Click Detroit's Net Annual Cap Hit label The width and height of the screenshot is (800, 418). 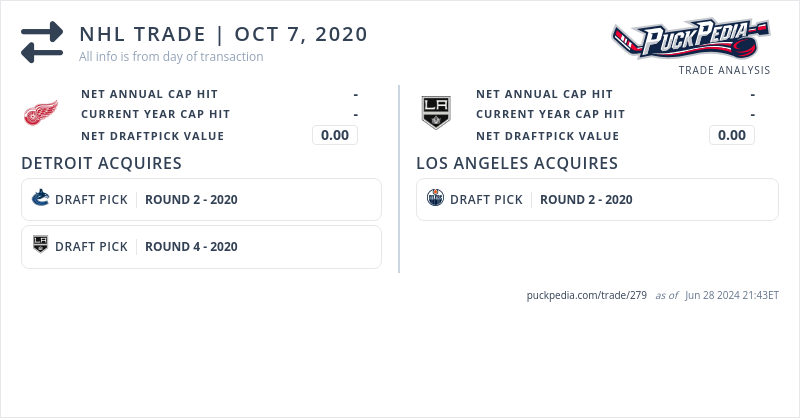click(x=146, y=94)
